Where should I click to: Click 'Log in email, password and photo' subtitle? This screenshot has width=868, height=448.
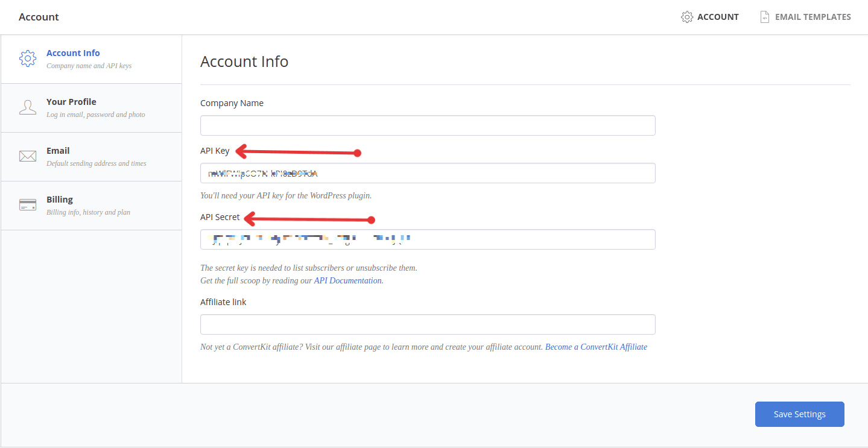pyautogui.click(x=96, y=115)
